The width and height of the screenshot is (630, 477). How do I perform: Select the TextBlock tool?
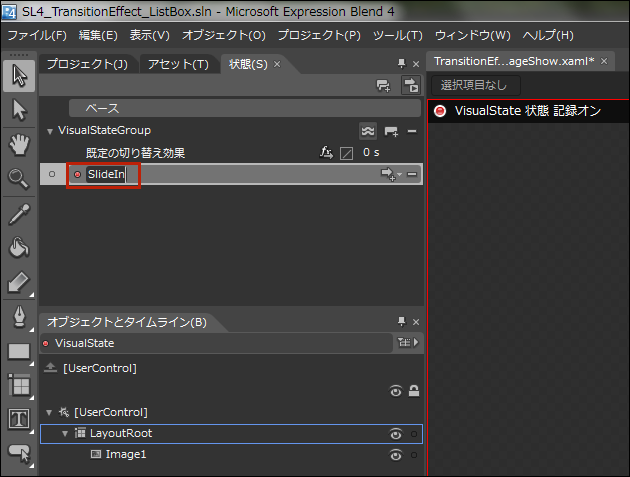pyautogui.click(x=19, y=420)
